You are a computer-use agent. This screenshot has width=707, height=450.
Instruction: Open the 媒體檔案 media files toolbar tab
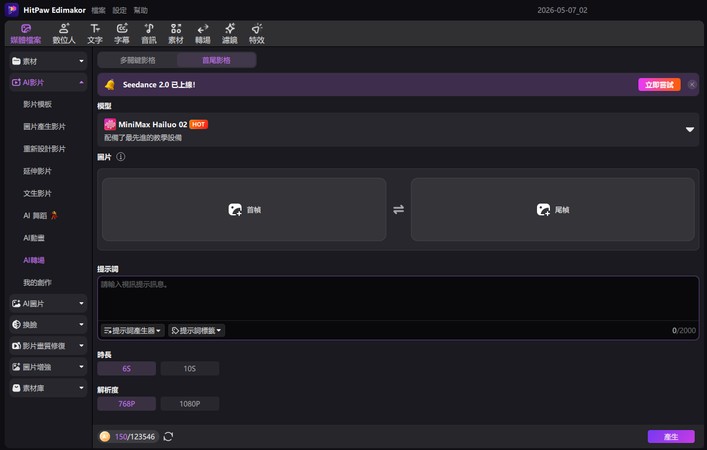tap(26, 34)
